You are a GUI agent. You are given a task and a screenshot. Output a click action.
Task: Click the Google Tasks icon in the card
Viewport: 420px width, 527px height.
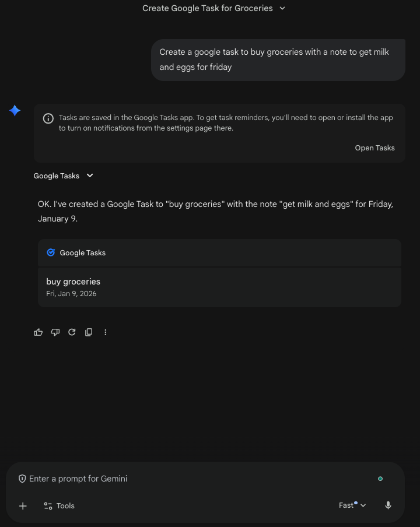point(51,252)
